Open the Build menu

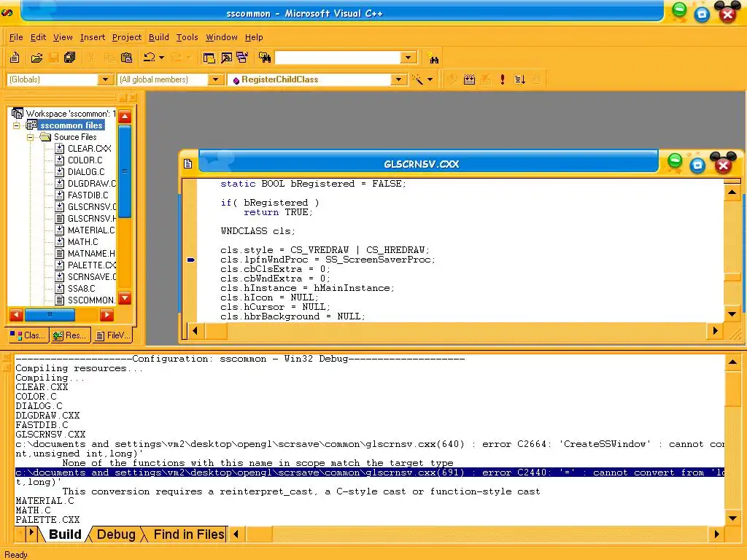[158, 37]
